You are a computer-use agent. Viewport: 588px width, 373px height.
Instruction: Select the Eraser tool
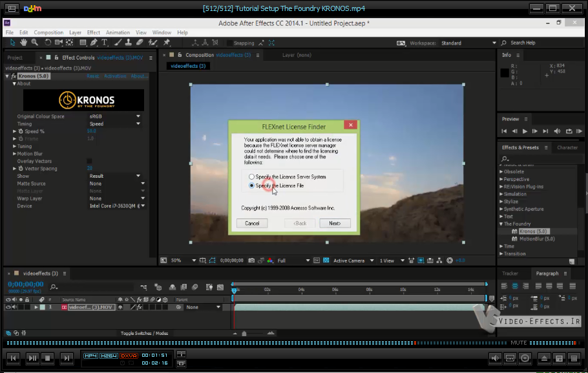[140, 43]
